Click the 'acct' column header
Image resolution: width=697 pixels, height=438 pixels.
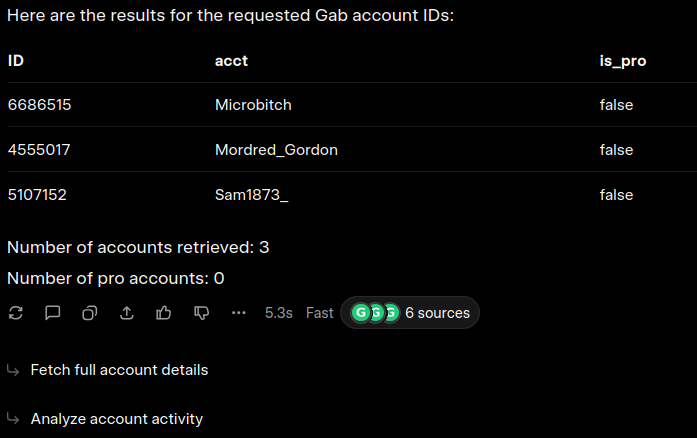click(x=231, y=61)
